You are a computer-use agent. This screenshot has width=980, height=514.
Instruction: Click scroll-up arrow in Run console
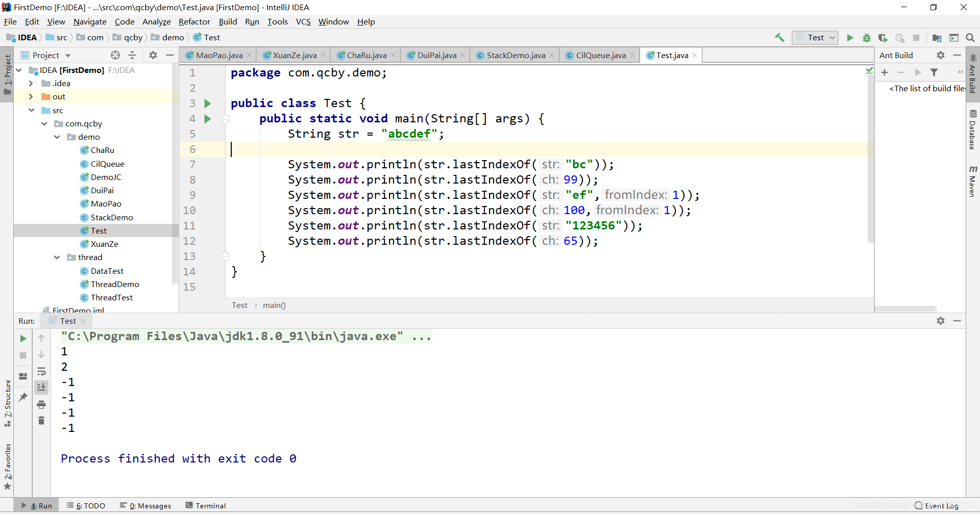tap(41, 338)
